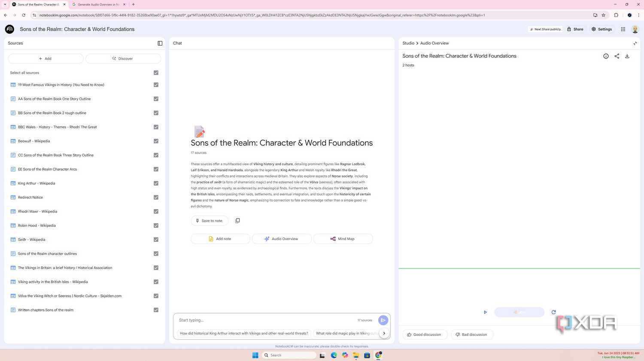This screenshot has width=644, height=361.
Task: Go back to Studio breadcrumb
Action: [x=408, y=43]
